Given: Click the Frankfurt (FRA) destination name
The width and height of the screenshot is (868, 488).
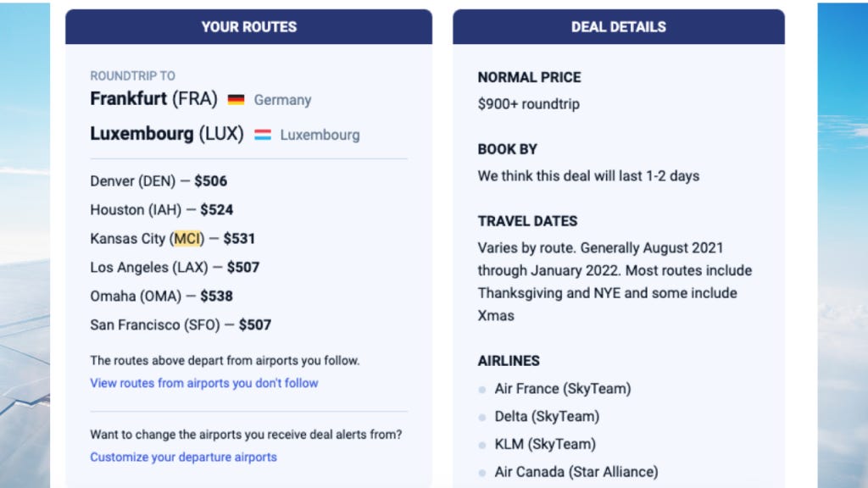Looking at the screenshot, I should pos(153,98).
